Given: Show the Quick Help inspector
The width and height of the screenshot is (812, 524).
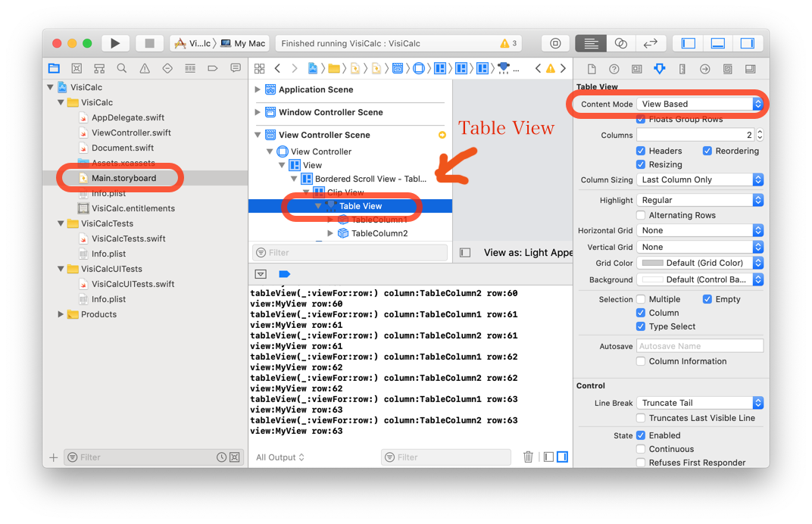Looking at the screenshot, I should (x=614, y=69).
